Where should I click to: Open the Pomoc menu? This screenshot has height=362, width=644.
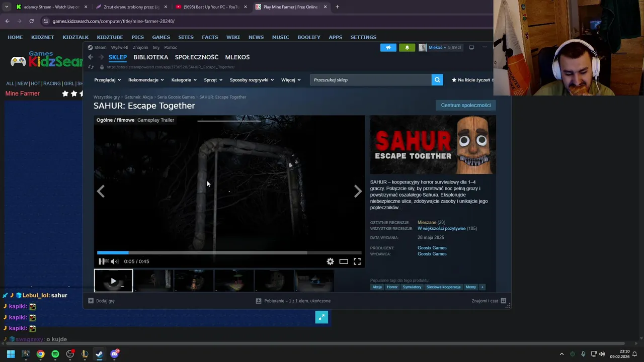coord(171,47)
